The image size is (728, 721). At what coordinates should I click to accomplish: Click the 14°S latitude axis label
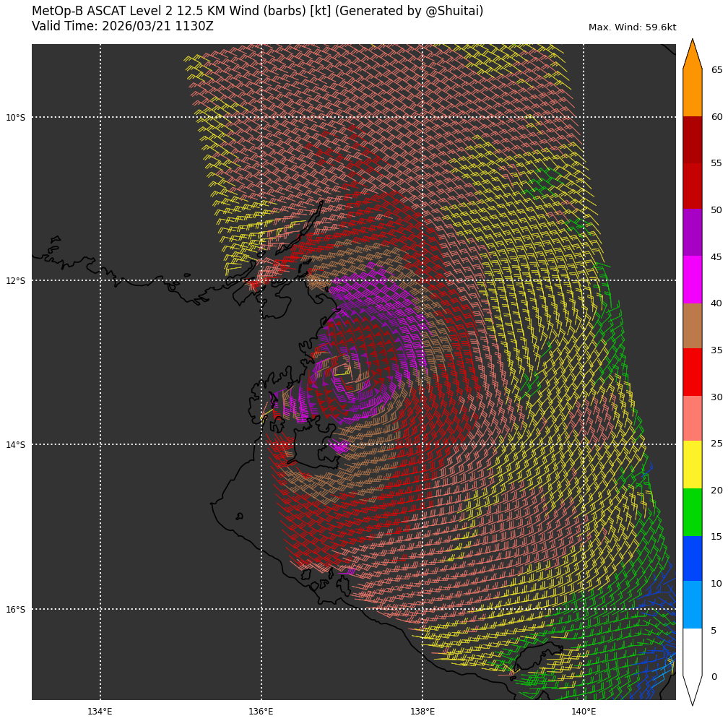[15, 445]
